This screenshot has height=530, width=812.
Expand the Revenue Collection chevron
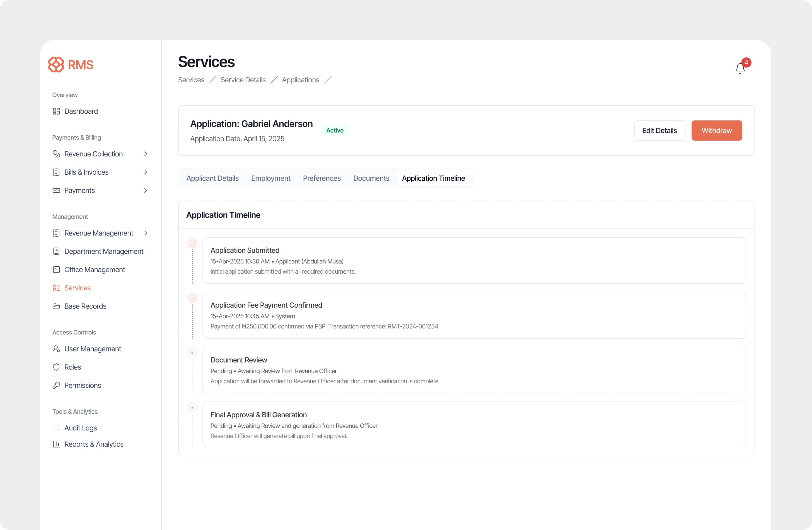coord(146,154)
